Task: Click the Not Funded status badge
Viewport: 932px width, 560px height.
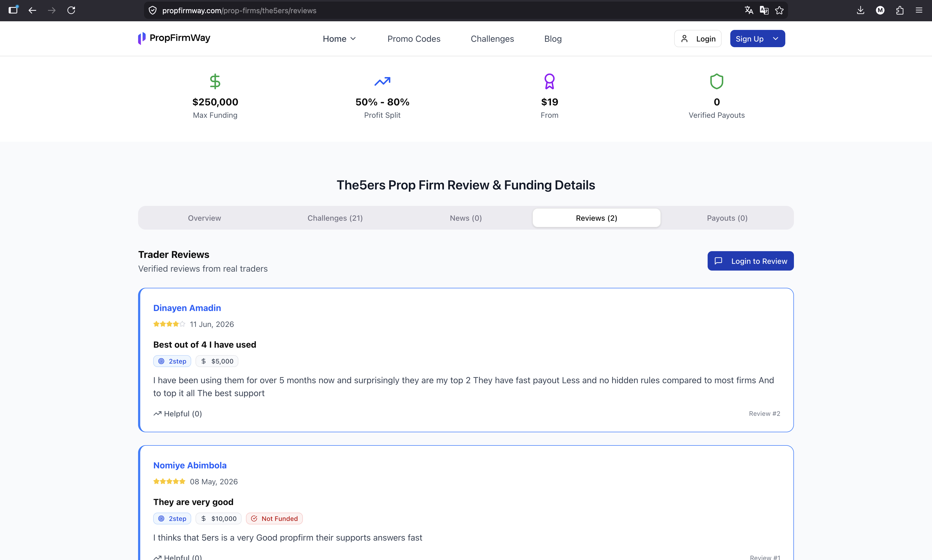Action: coord(274,518)
